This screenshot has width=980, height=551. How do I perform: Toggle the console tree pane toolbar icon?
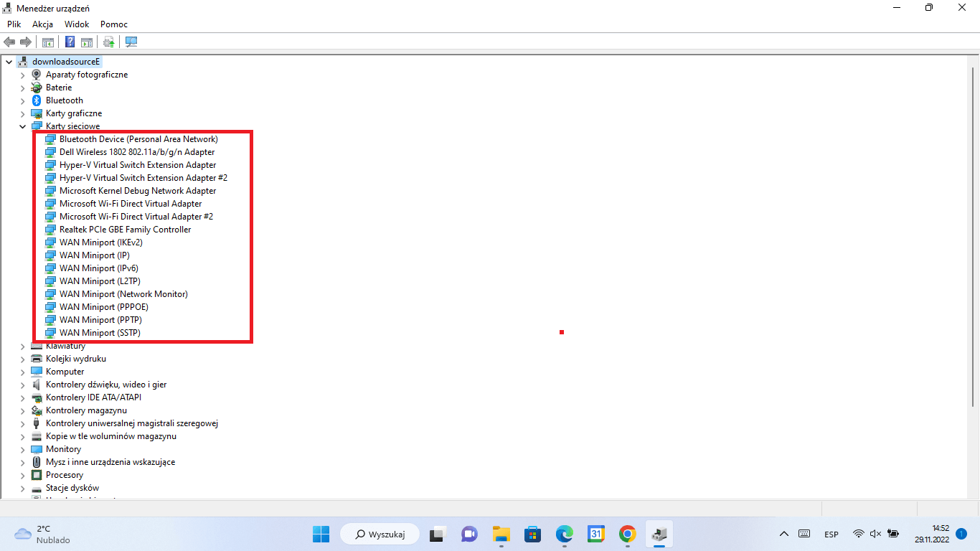48,42
